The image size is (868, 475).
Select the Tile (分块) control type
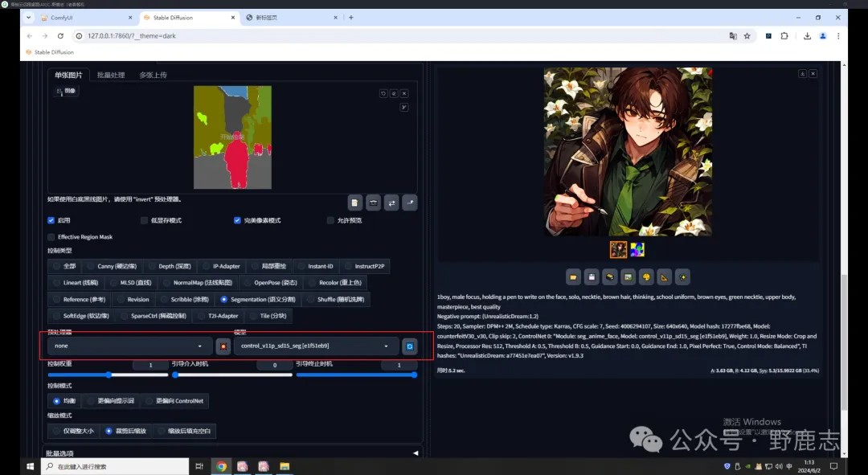(269, 316)
